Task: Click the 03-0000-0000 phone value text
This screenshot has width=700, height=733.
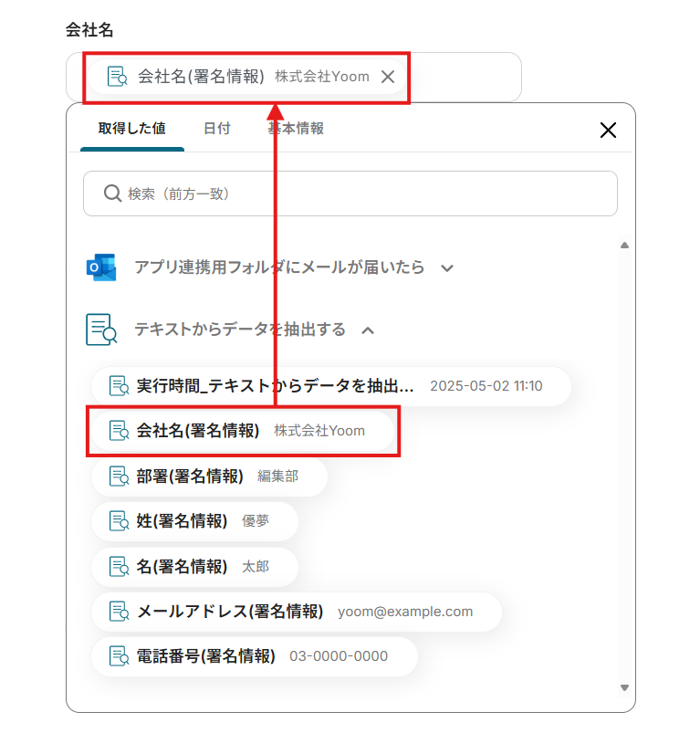Action: (339, 656)
